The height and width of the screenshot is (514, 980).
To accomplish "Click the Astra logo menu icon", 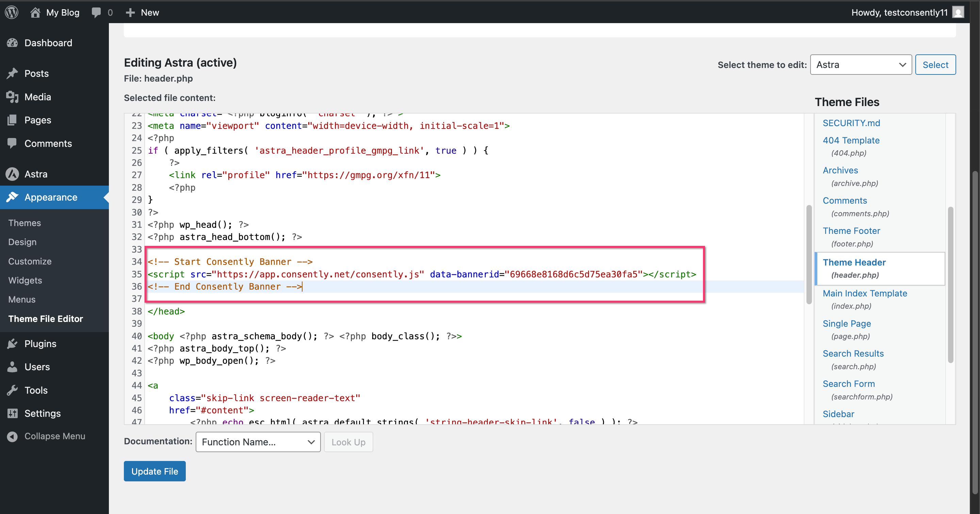I will (12, 174).
